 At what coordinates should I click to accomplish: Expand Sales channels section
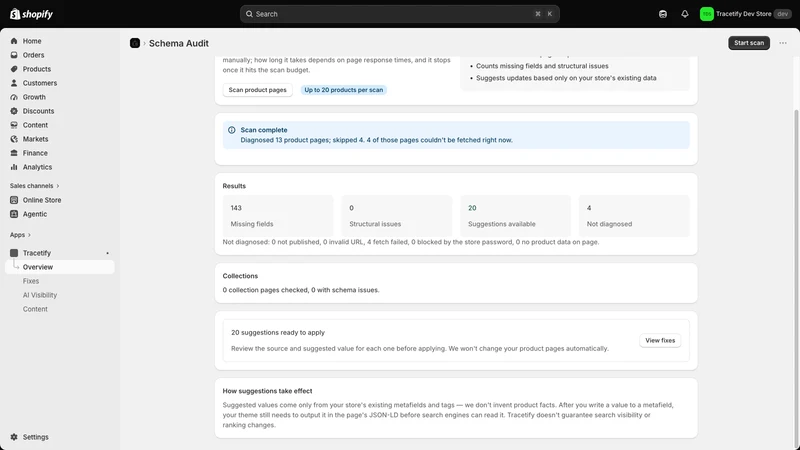point(34,186)
